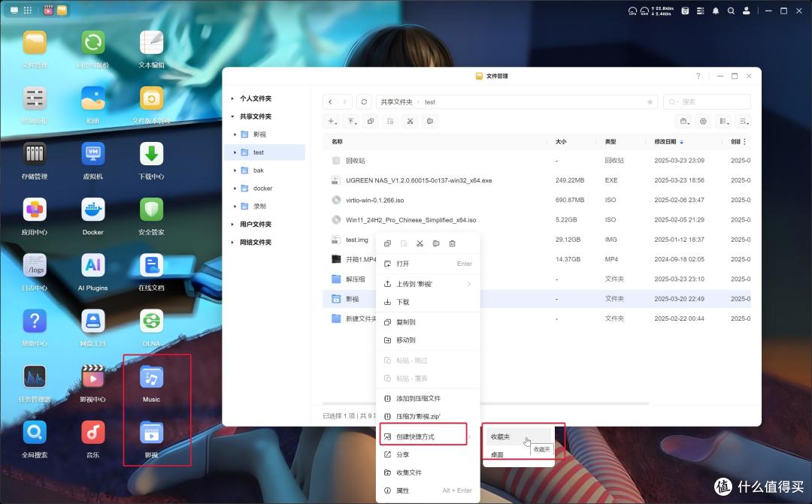Choose 收集文件 in the context menu
This screenshot has width=812, height=504.
point(428,472)
